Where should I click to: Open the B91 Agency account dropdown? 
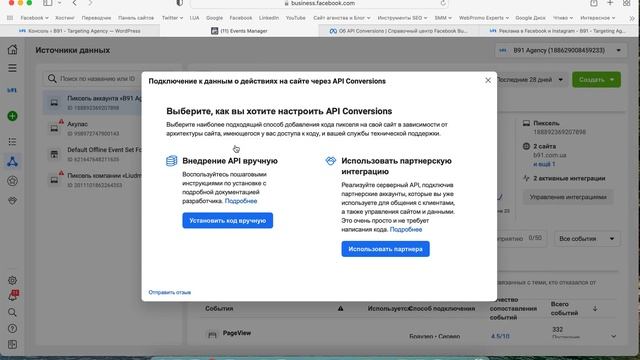560,50
